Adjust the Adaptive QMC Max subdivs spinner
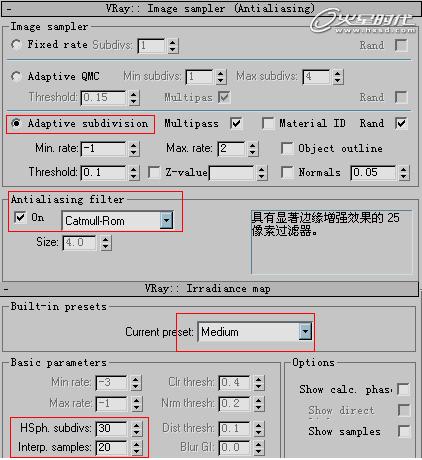The image size is (422, 460). click(338, 77)
